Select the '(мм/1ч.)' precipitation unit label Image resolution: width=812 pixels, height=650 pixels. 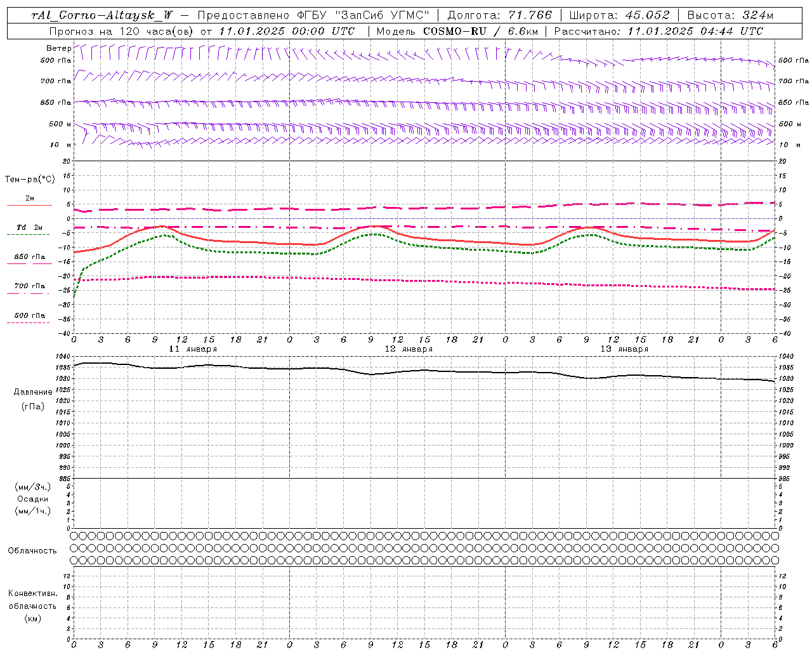tap(33, 511)
